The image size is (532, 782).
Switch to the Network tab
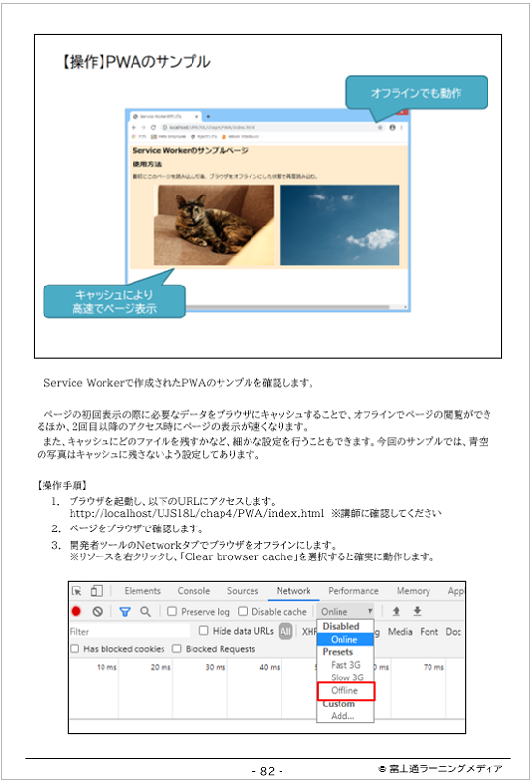tap(293, 591)
